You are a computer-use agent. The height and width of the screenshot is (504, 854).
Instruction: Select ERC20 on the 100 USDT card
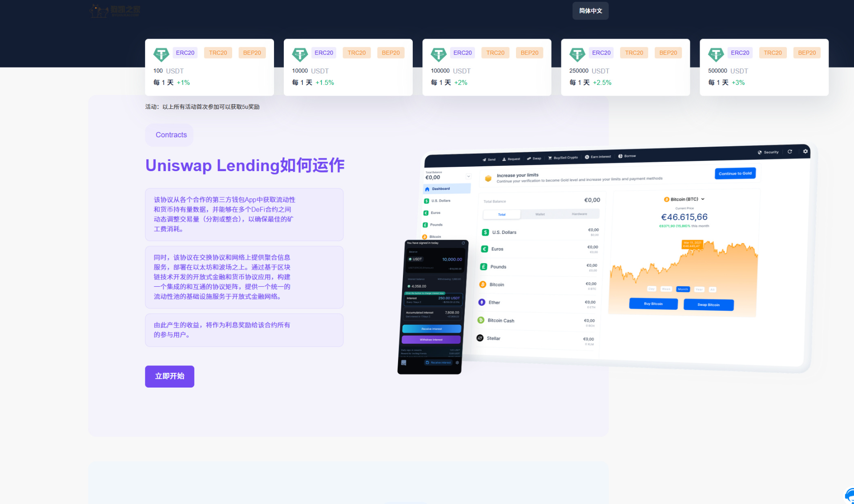(x=185, y=52)
